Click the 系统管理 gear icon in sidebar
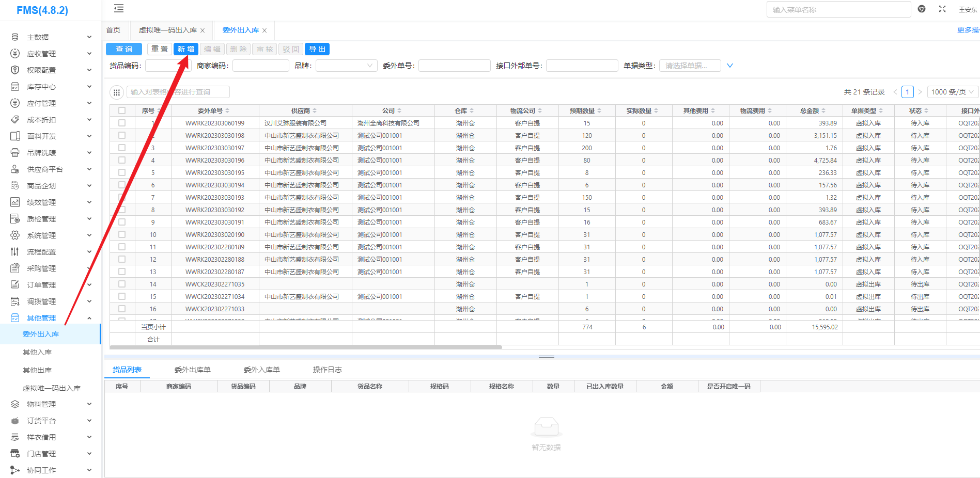Screen dimensions: 980x478 (15, 235)
